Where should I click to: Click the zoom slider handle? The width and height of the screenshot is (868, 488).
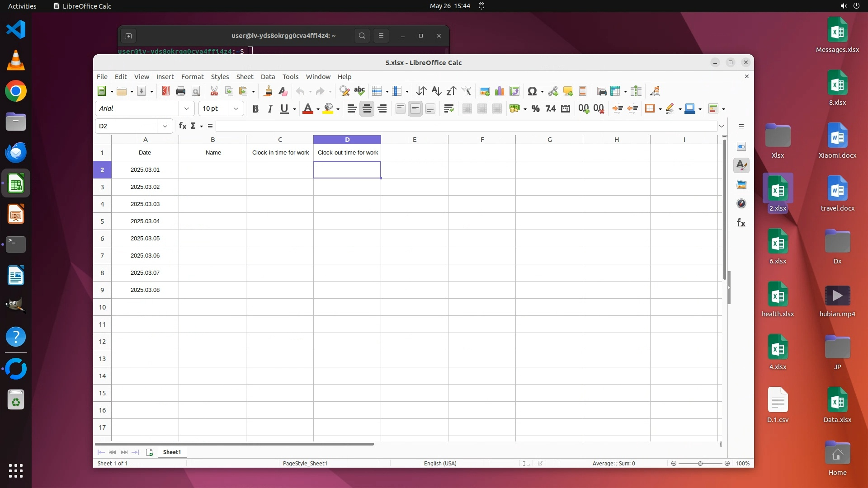(x=700, y=464)
